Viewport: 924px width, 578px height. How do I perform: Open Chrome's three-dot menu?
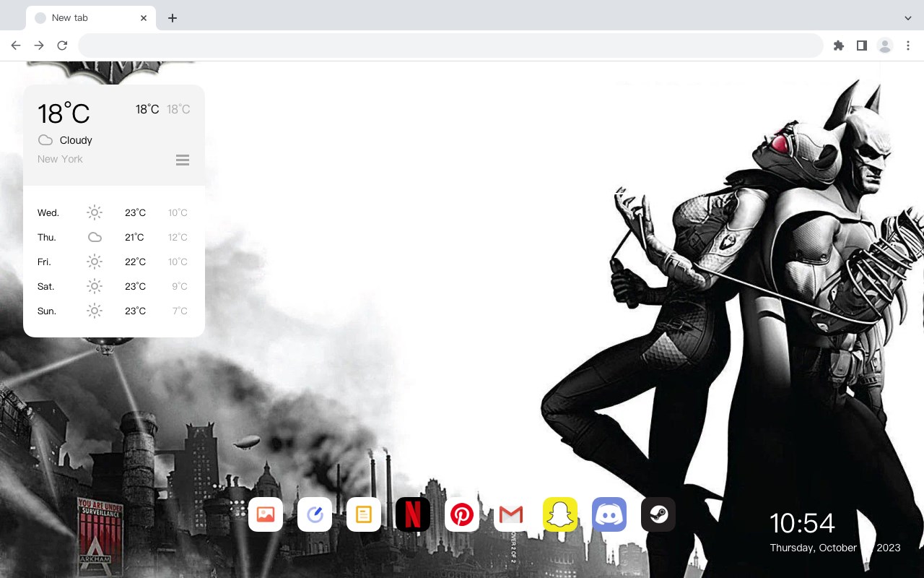(x=908, y=46)
